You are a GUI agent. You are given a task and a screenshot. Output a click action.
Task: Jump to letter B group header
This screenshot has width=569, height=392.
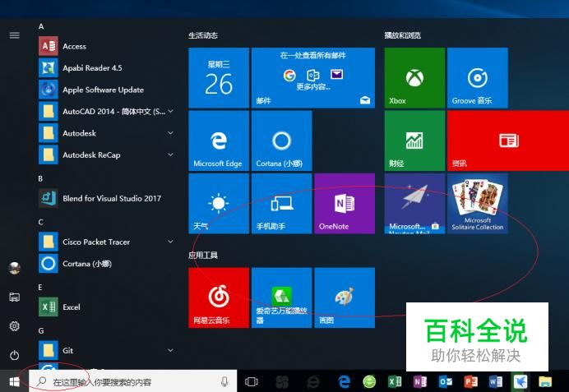(x=40, y=178)
